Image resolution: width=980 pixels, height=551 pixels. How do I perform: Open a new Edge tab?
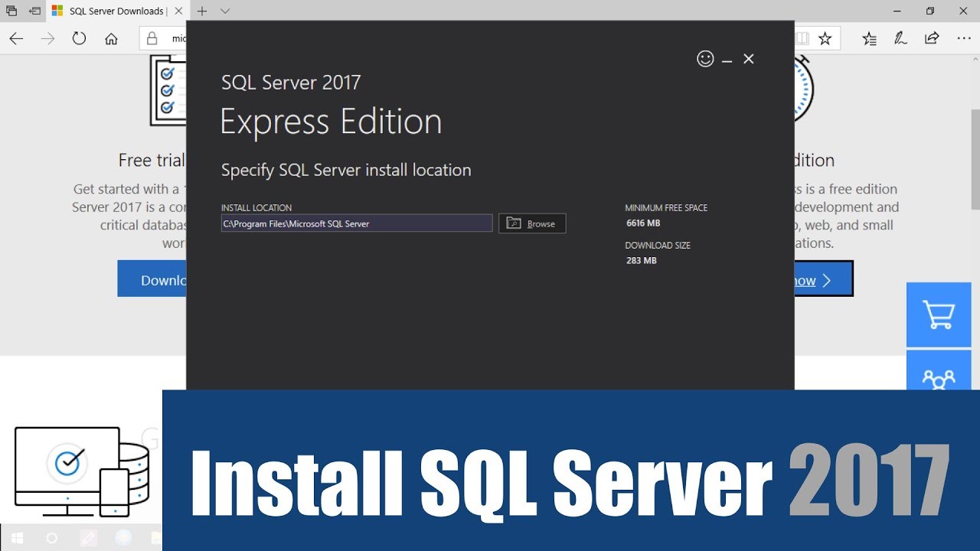click(202, 11)
